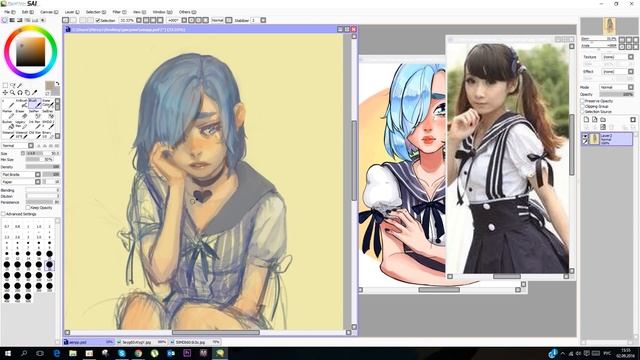Show the HSV slider panel icon
The height and width of the screenshot is (360, 640).
click(19, 20)
